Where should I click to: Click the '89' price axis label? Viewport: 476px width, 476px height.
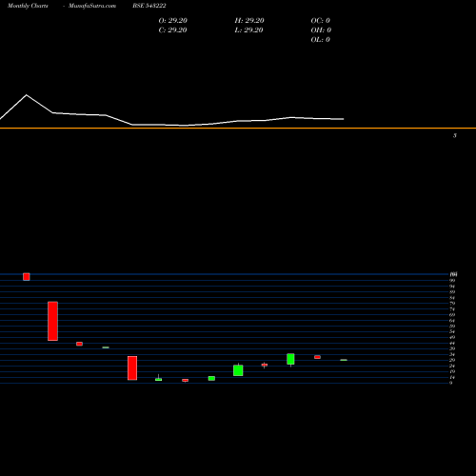click(452, 292)
